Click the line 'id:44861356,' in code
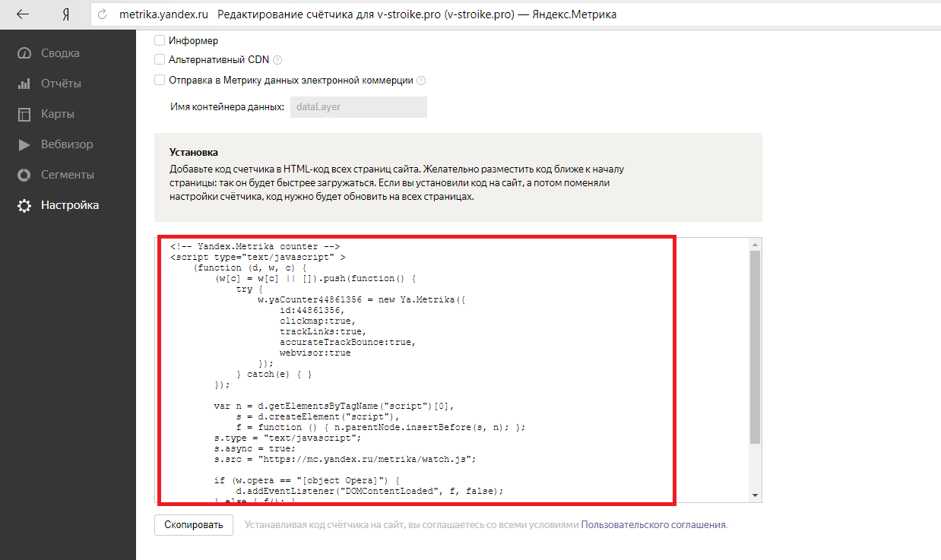Screen dimensions: 941x560 click(312, 310)
